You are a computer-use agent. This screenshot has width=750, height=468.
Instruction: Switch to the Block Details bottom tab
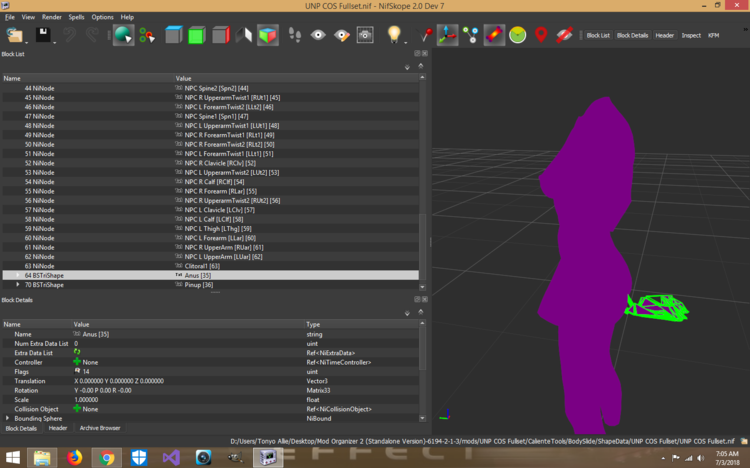click(x=21, y=428)
